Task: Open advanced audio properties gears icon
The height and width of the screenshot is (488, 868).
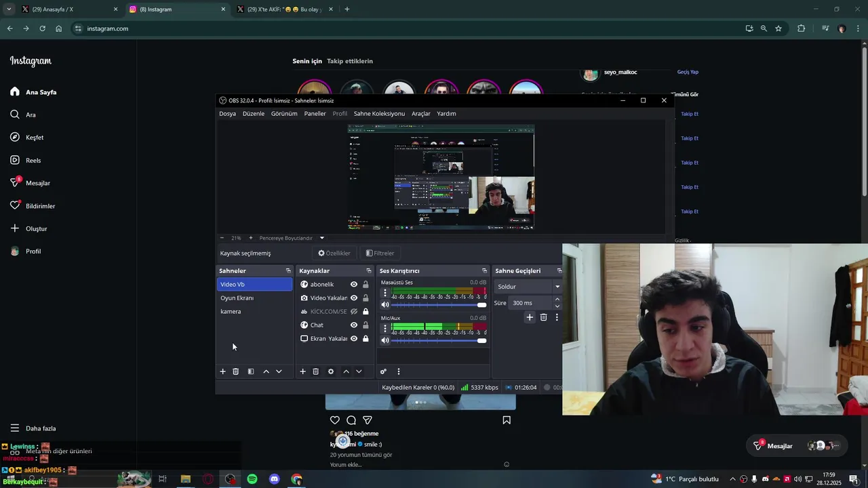Action: [383, 371]
